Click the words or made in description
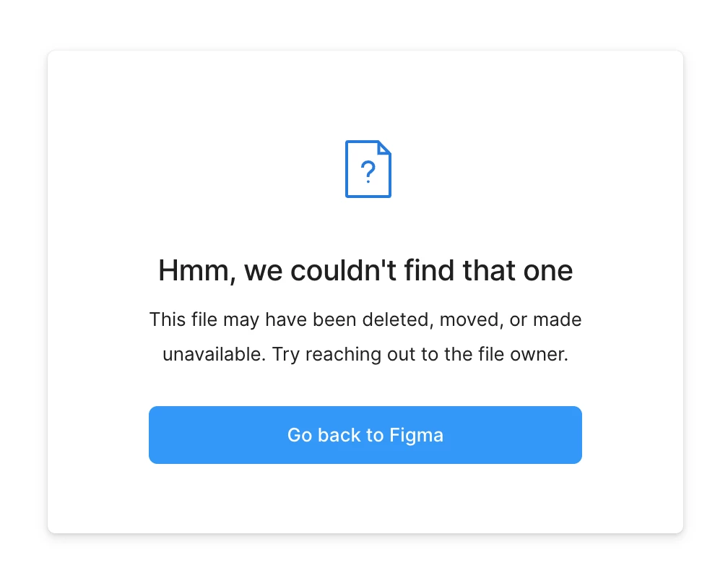The image size is (728, 581). (545, 319)
